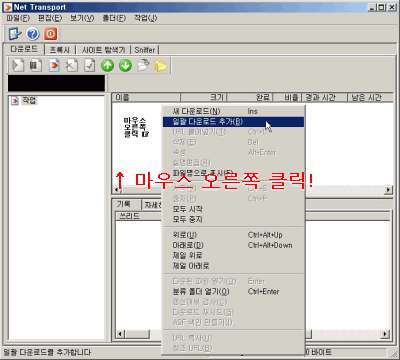
Task: Click the green move up arrow icon
Action: tap(107, 65)
